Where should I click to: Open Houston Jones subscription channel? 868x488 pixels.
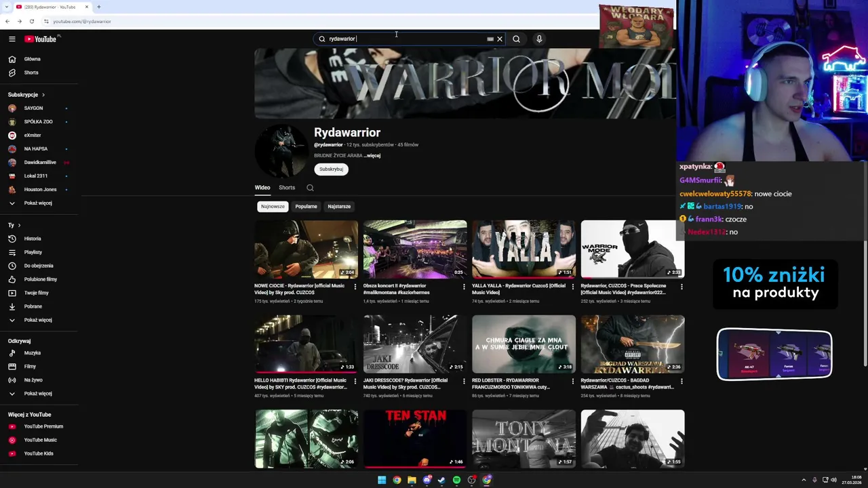click(x=40, y=190)
